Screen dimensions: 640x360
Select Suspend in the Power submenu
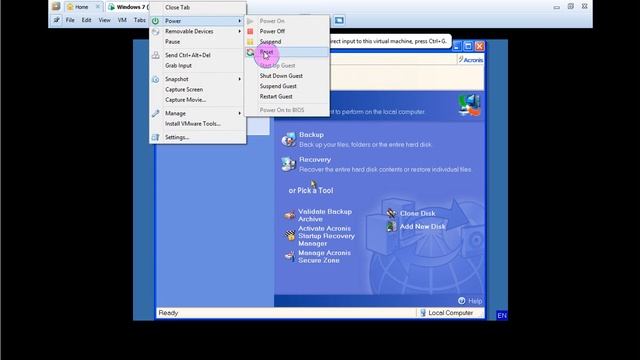point(270,42)
